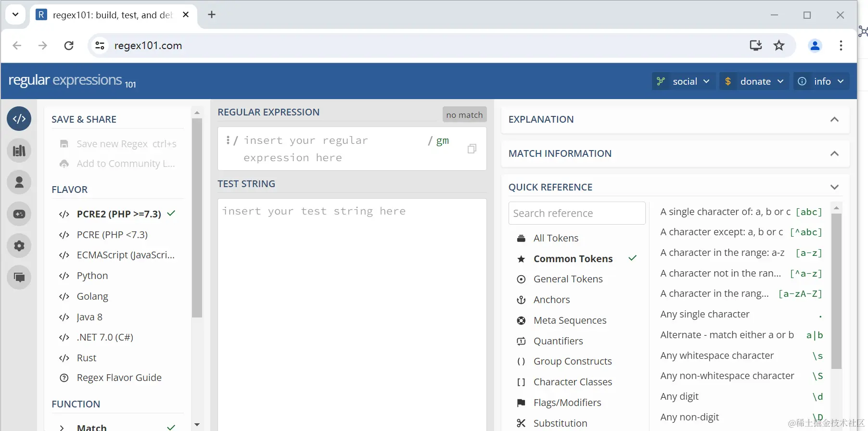Open the live help chat icon
Screen dimensions: 868x431
19,278
